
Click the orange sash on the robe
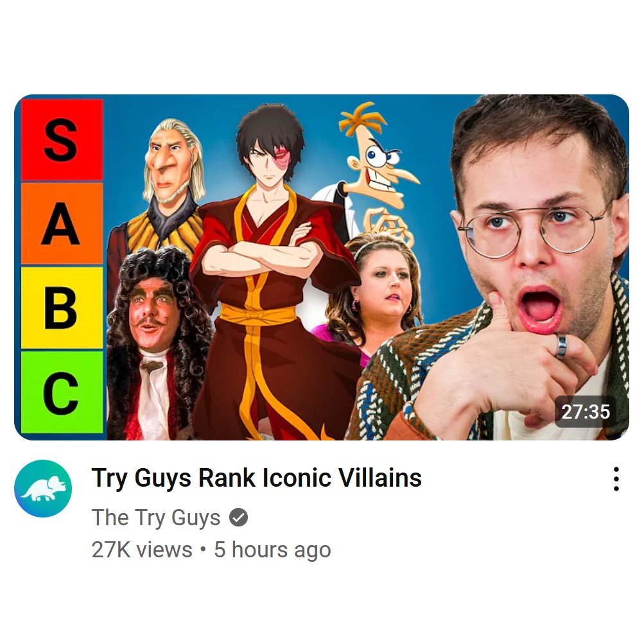[258, 315]
